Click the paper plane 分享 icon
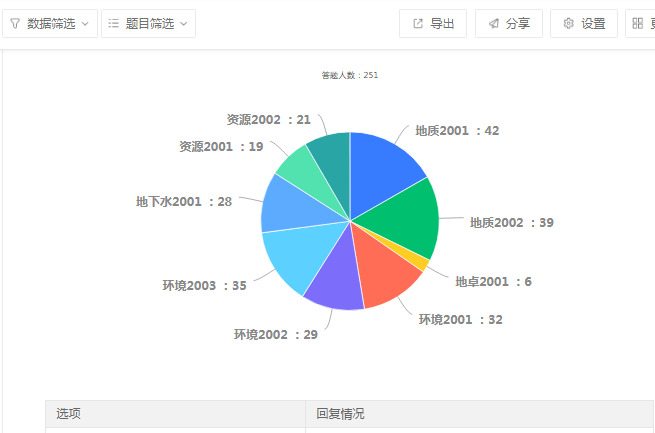655x433 pixels. (x=493, y=23)
